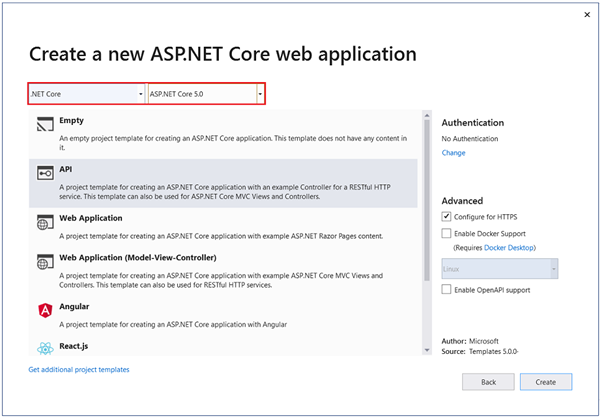Click the React.js atom icon
This screenshot has height=417, width=600.
44,349
